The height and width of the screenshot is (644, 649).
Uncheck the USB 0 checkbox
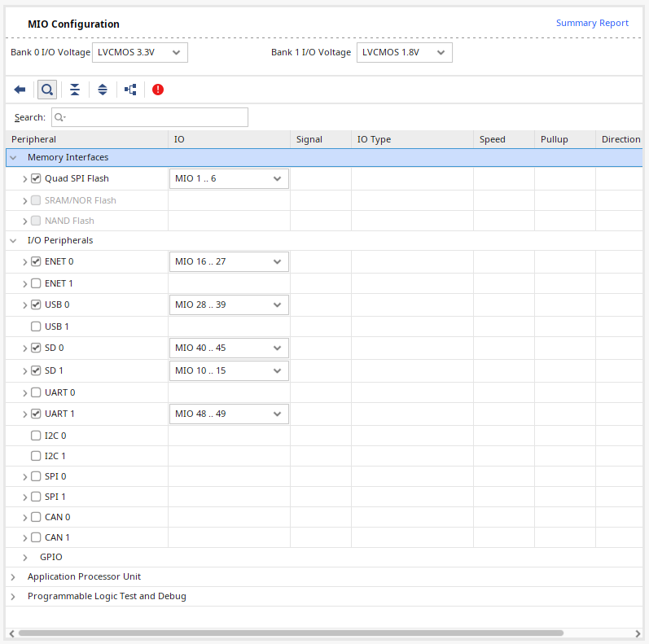pyautogui.click(x=36, y=304)
